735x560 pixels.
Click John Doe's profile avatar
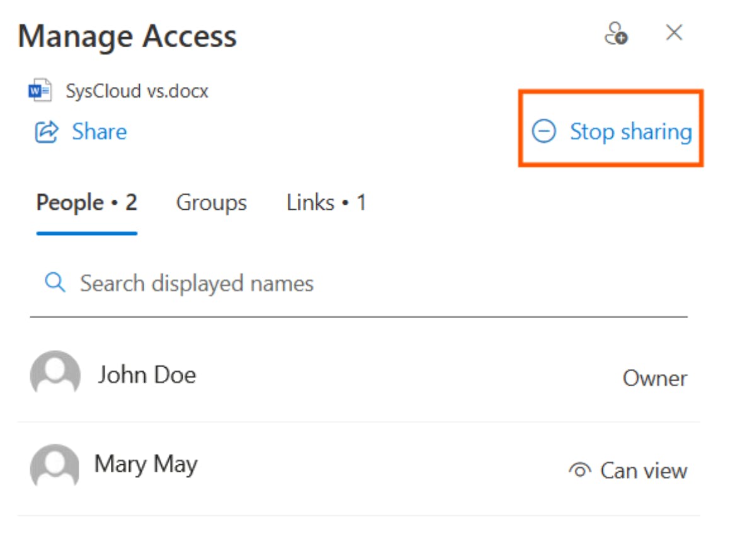[55, 374]
